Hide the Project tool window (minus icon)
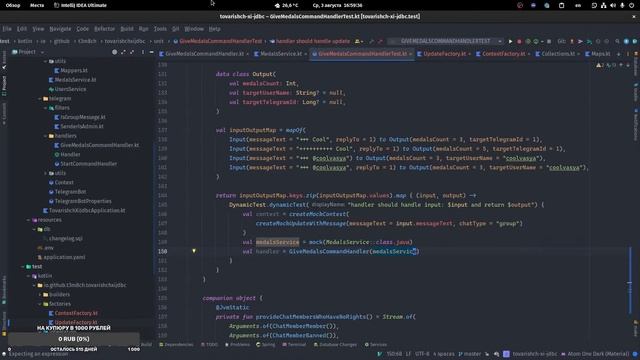The height and width of the screenshot is (360, 640). click(x=151, y=52)
